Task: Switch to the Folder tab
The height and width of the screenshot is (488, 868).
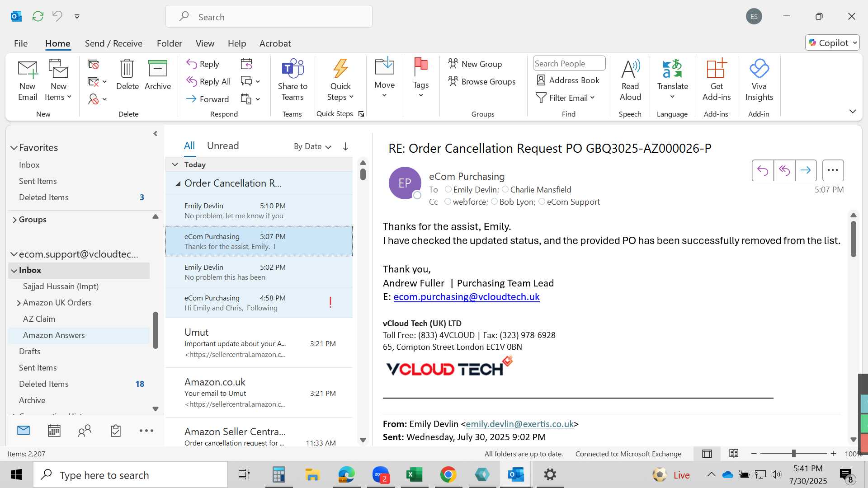Action: tap(170, 43)
